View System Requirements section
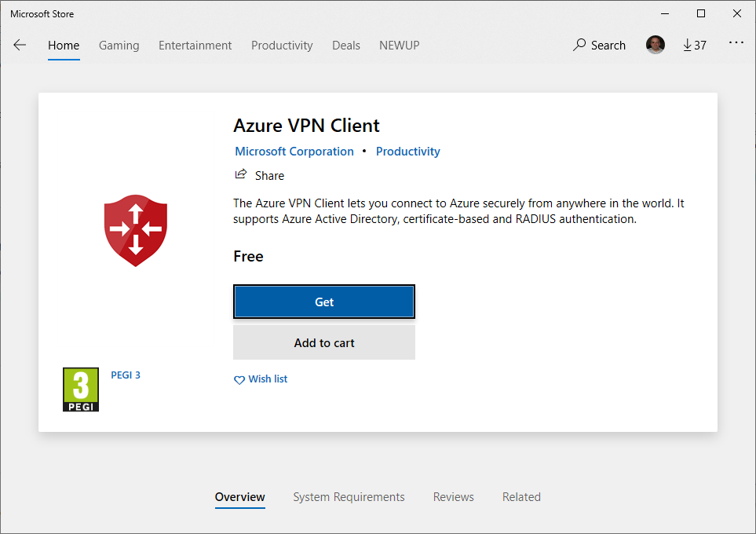This screenshot has width=756, height=534. click(x=349, y=497)
